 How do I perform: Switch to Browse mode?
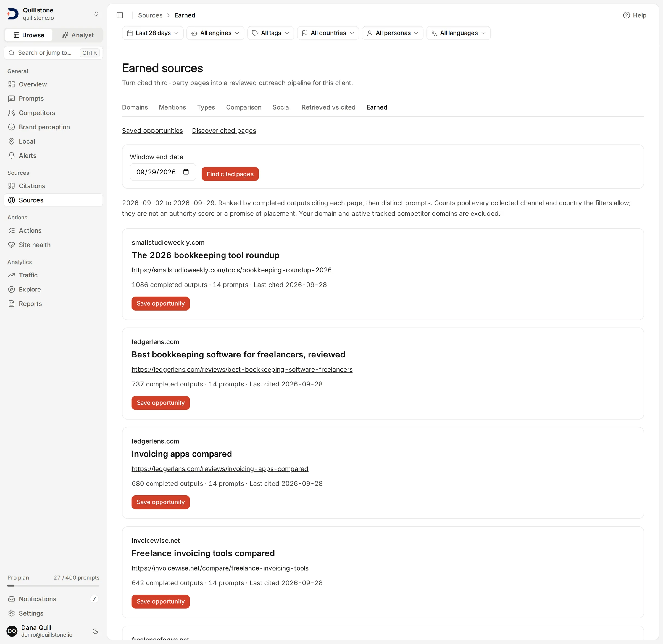pyautogui.click(x=29, y=35)
